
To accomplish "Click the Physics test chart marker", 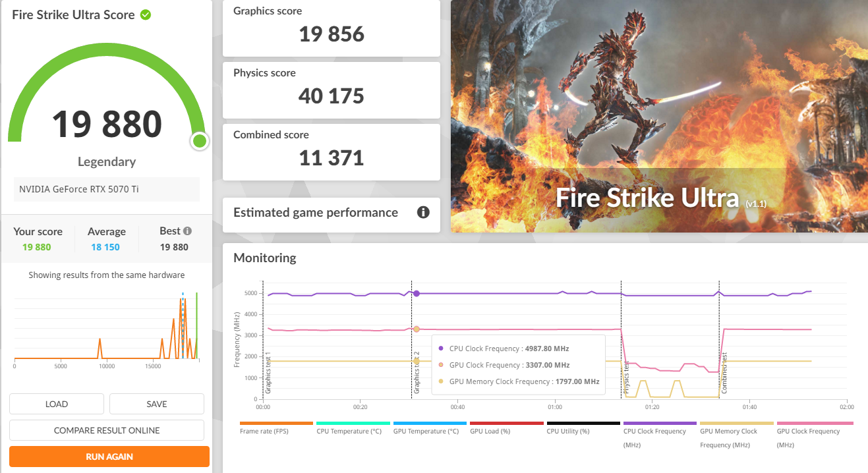I will click(626, 379).
